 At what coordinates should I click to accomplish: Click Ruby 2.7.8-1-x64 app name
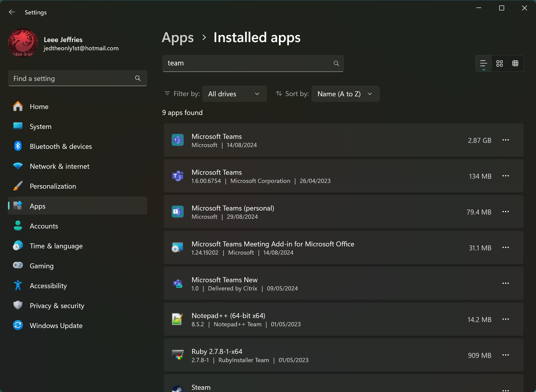click(217, 351)
